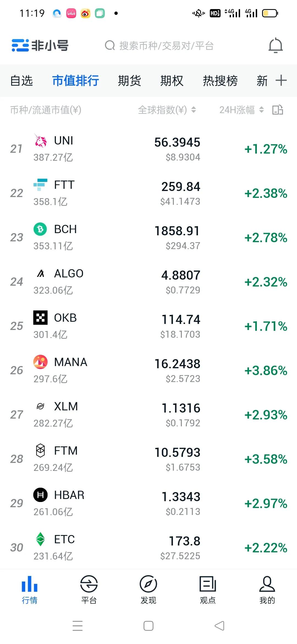The height and width of the screenshot is (644, 297).
Task: Sort by 24H涨幅 column arrows
Action: [x=262, y=110]
